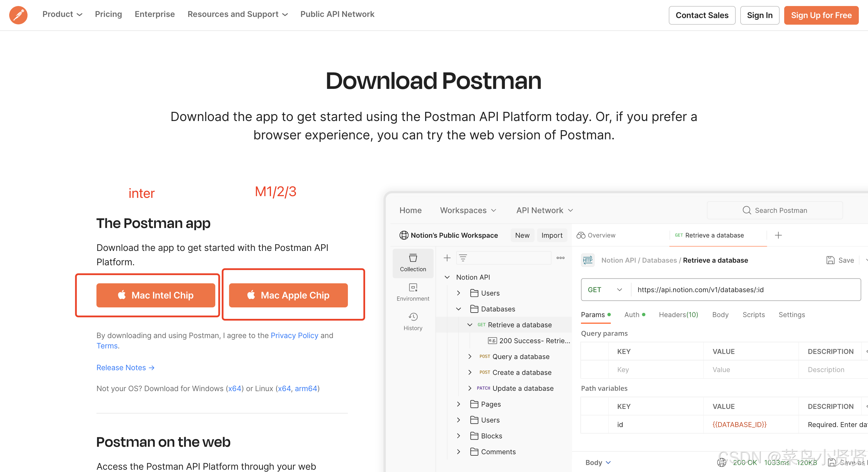Select the Retrieve a database tab
This screenshot has width=868, height=472.
[x=718, y=235]
